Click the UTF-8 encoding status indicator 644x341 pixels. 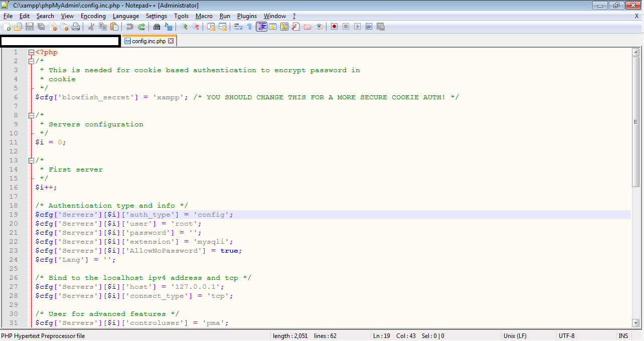click(566, 335)
